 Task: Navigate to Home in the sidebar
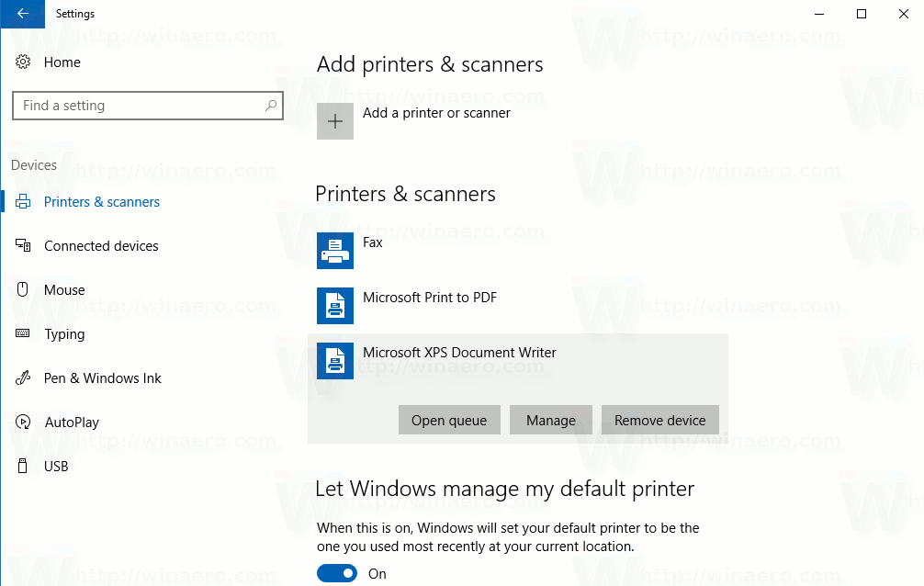click(x=62, y=62)
